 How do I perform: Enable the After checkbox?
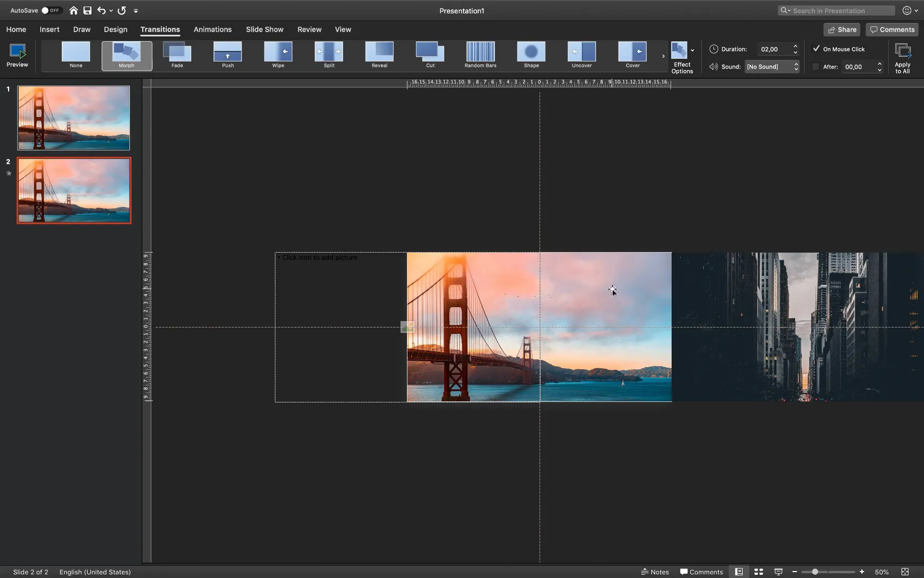click(x=815, y=67)
